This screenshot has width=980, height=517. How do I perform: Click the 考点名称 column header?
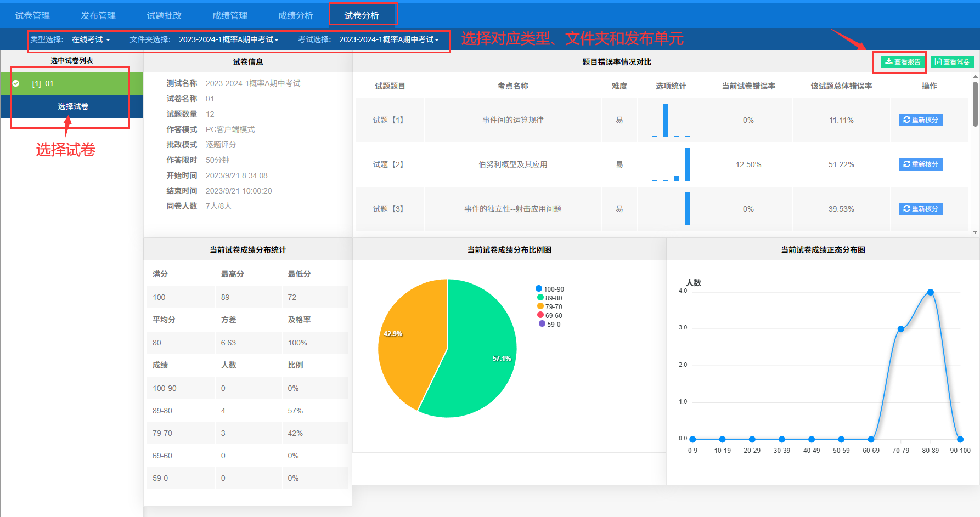click(x=513, y=86)
